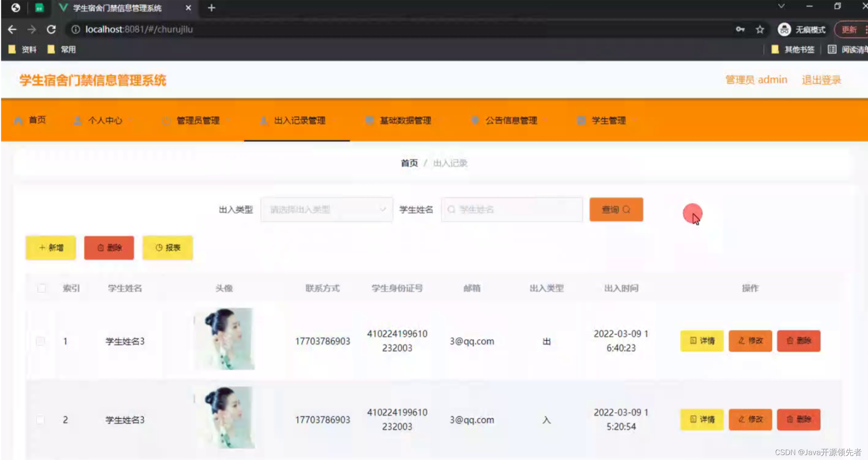
Task: Click the browser back arrow icon
Action: pos(12,30)
